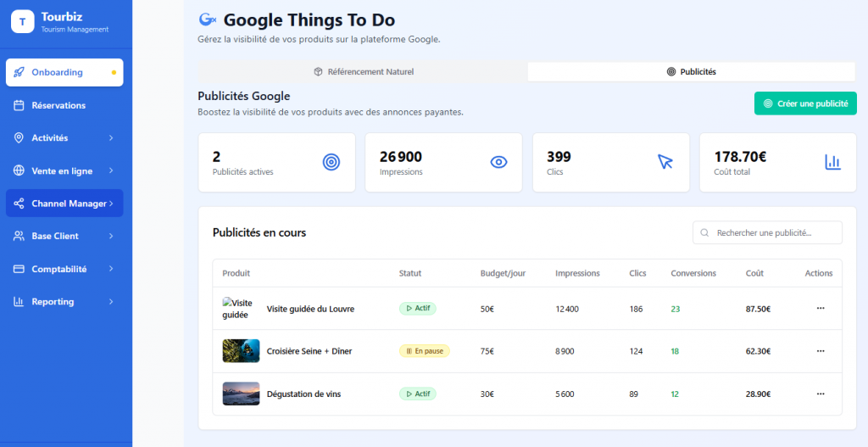Click the cursor icon in Clics card
The width and height of the screenshot is (868, 447).
click(x=665, y=162)
